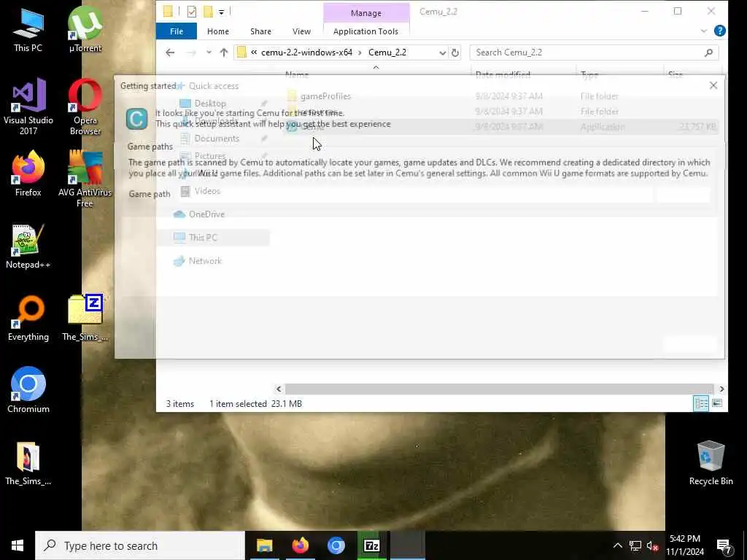The width and height of the screenshot is (747, 560).
Task: Click the network tray icon
Action: coord(635,545)
